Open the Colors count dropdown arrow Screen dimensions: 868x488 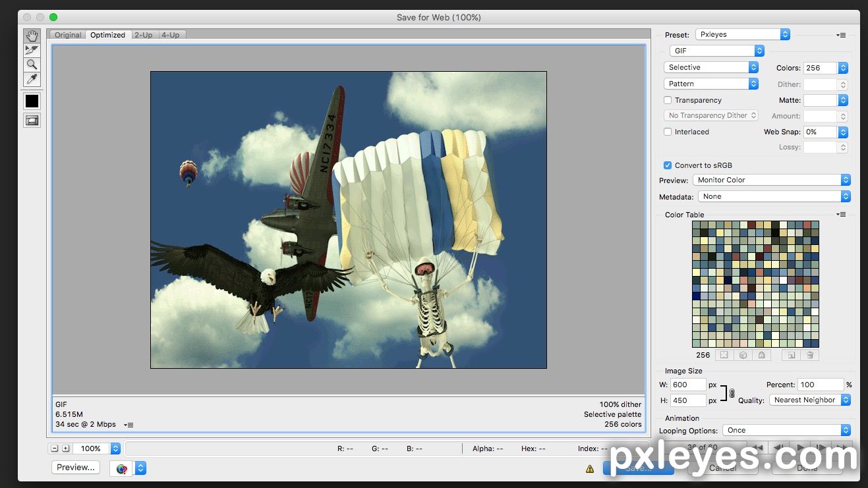(843, 68)
